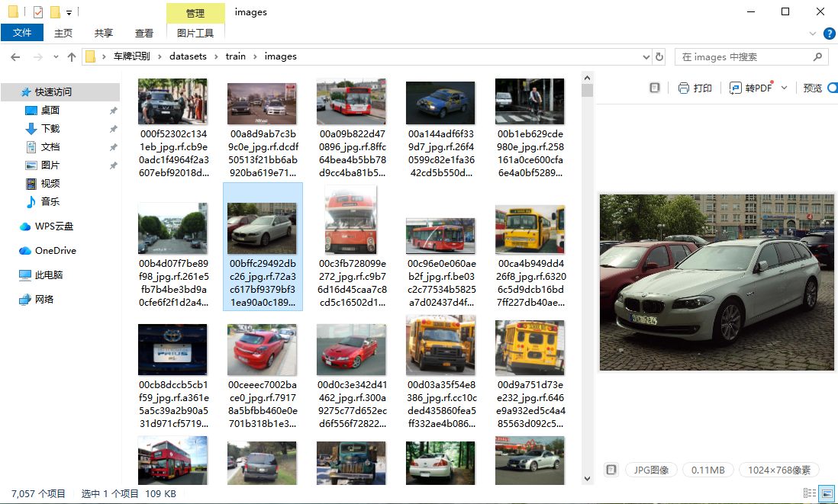Open the 文件 menu tab
Screen dimensions: 838x504
[22, 33]
